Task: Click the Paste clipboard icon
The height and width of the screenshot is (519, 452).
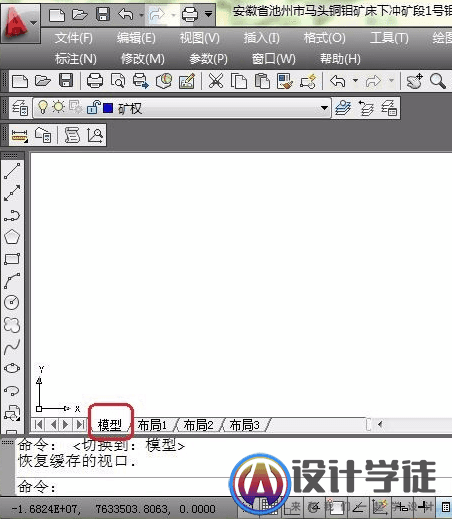Action: pyautogui.click(x=262, y=81)
